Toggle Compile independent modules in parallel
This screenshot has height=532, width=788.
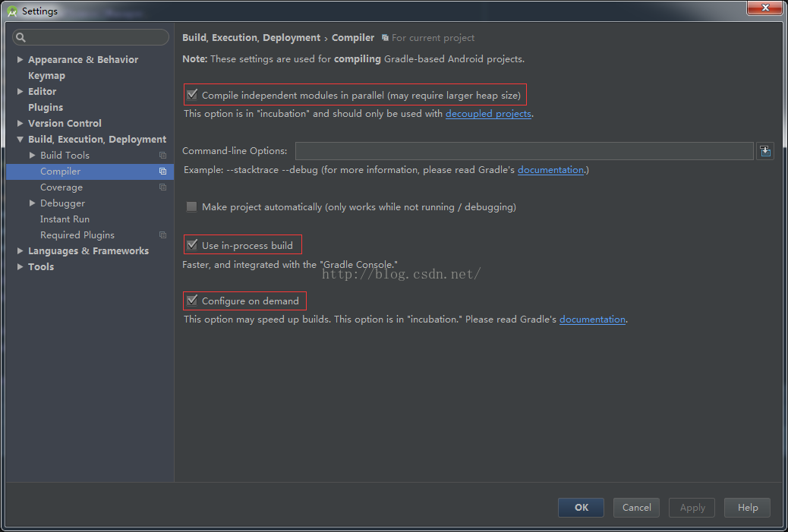[x=192, y=96]
